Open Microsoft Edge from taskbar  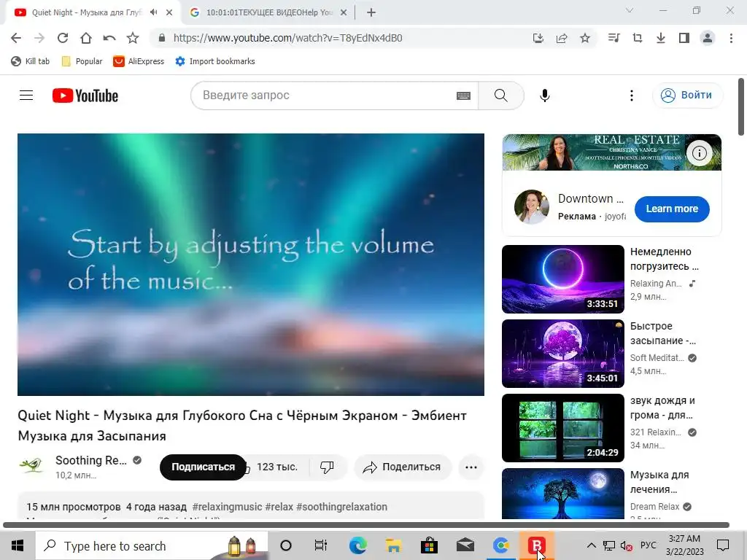pos(357,545)
